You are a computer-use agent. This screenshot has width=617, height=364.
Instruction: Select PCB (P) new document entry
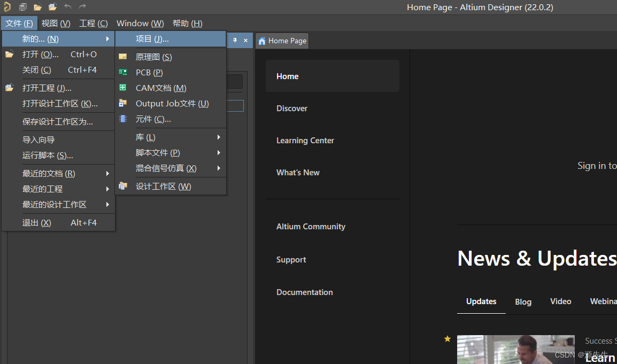pyautogui.click(x=171, y=72)
